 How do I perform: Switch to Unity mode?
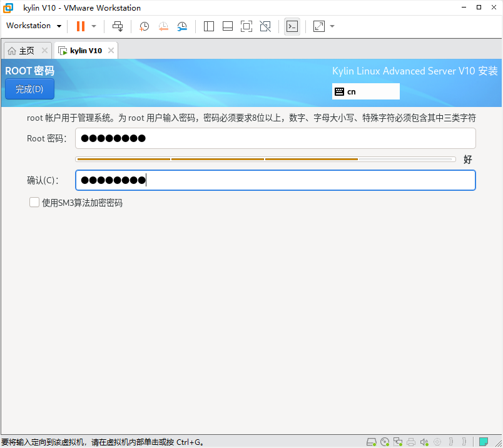point(265,26)
